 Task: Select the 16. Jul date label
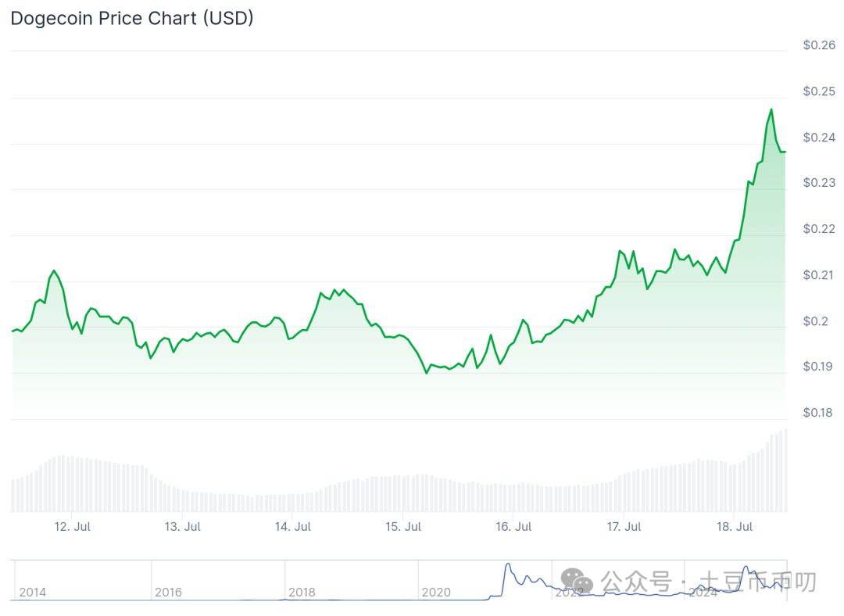(x=514, y=527)
